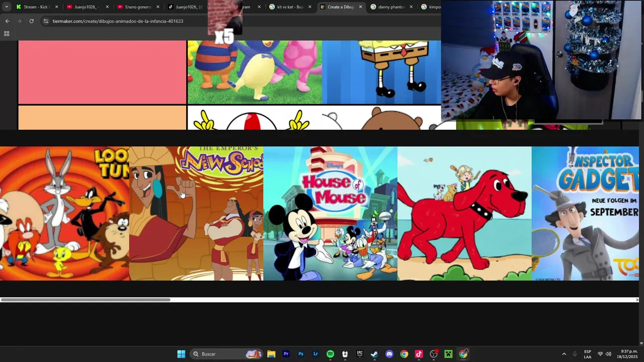The width and height of the screenshot is (644, 362).
Task: Open Spotify from the taskbar
Action: click(x=330, y=354)
